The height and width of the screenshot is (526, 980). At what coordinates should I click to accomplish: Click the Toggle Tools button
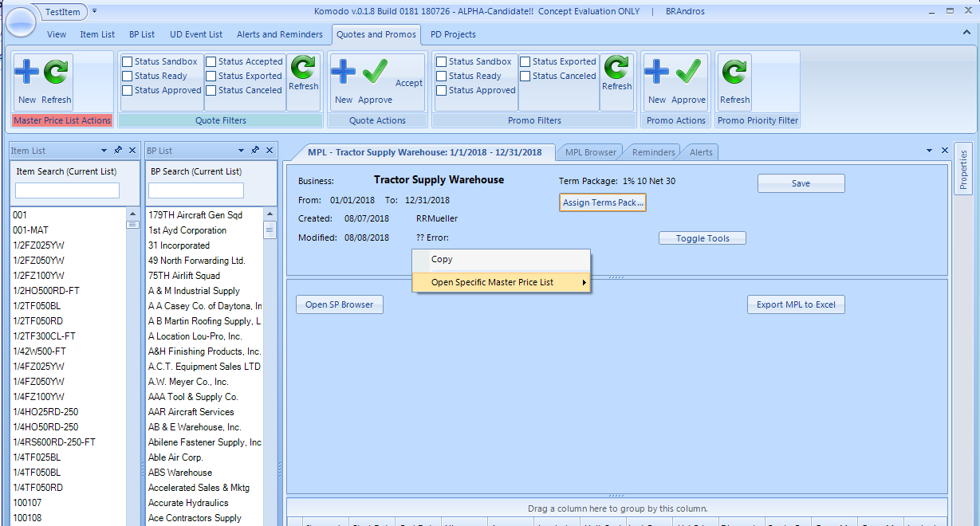pos(703,238)
